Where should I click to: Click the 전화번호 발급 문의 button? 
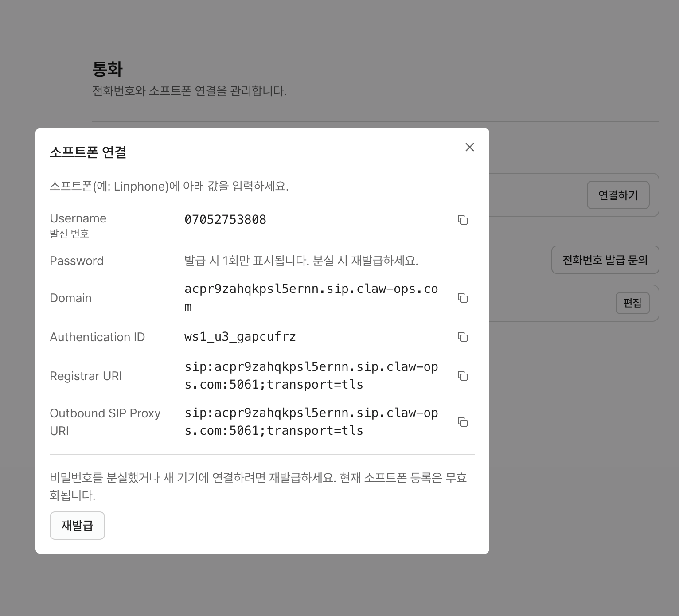click(605, 260)
